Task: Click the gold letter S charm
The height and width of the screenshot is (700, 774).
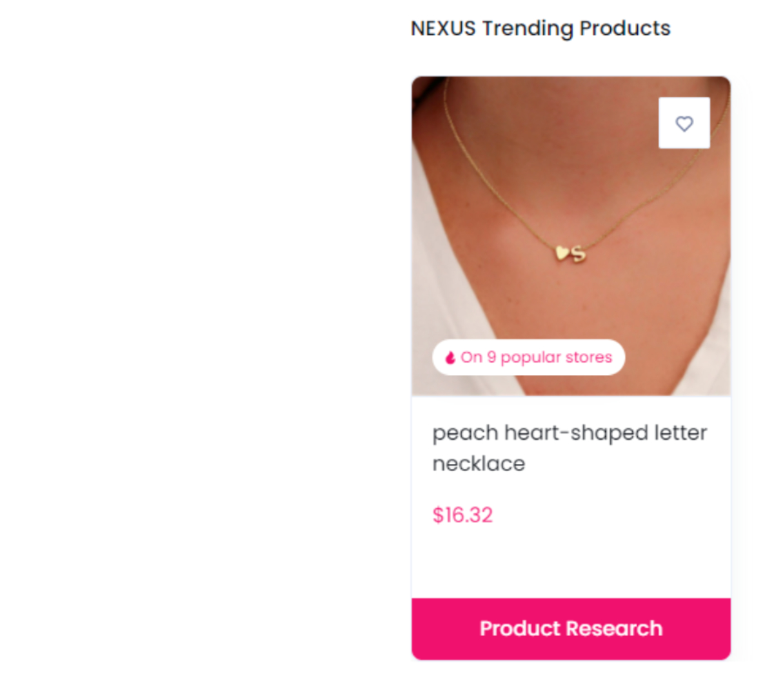Action: pyautogui.click(x=579, y=254)
